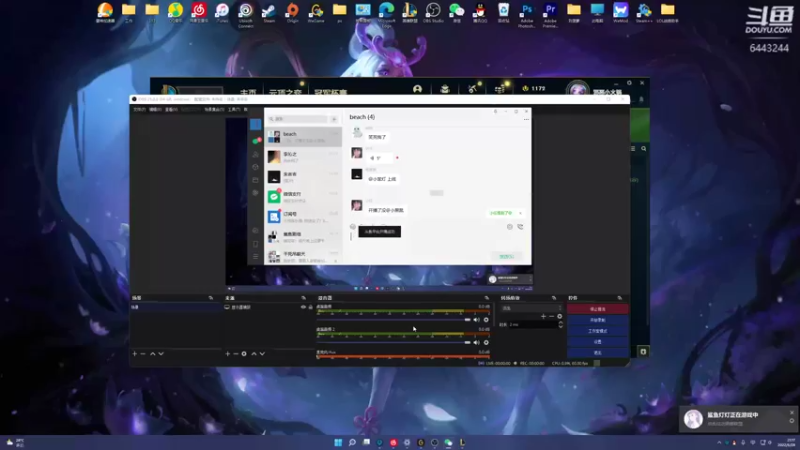Viewport: 800px width, 450px height.
Task: Dismiss the Douyu game notification popup
Action: [x=792, y=412]
